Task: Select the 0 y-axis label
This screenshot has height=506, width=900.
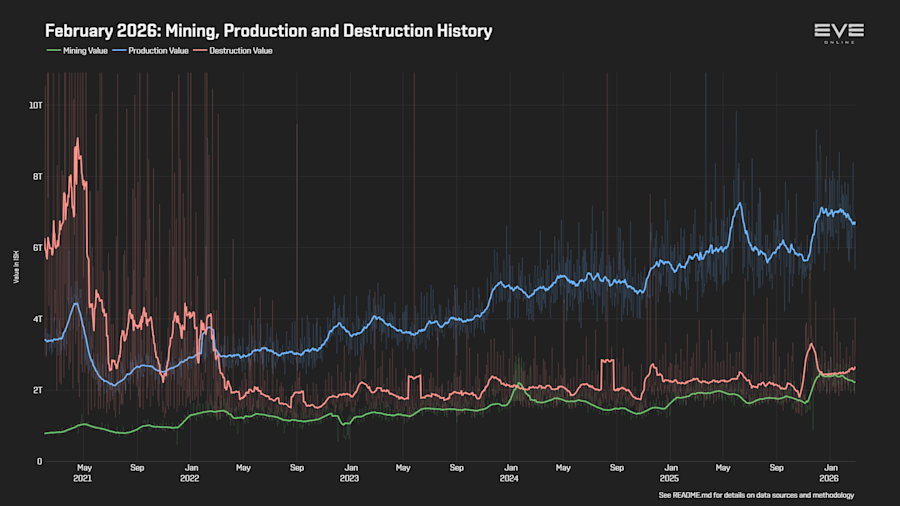Action: [x=40, y=461]
